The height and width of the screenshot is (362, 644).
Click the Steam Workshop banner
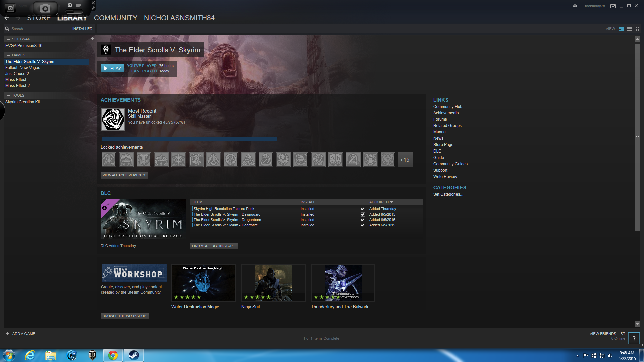(134, 273)
